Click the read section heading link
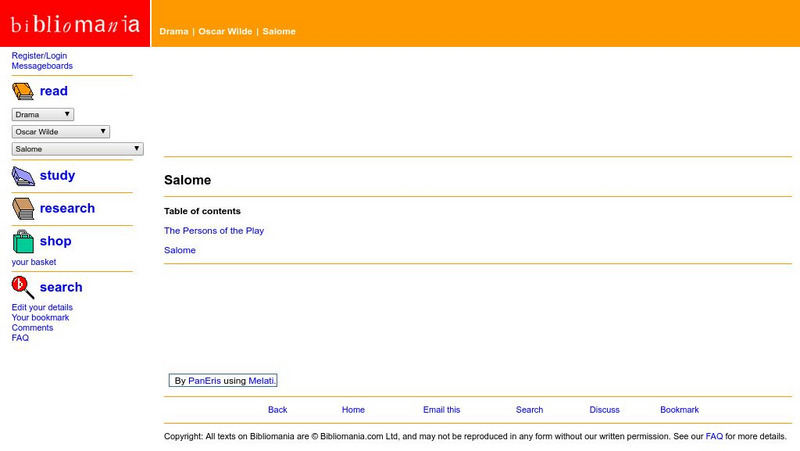Image resolution: width=800 pixels, height=451 pixels. (x=54, y=91)
